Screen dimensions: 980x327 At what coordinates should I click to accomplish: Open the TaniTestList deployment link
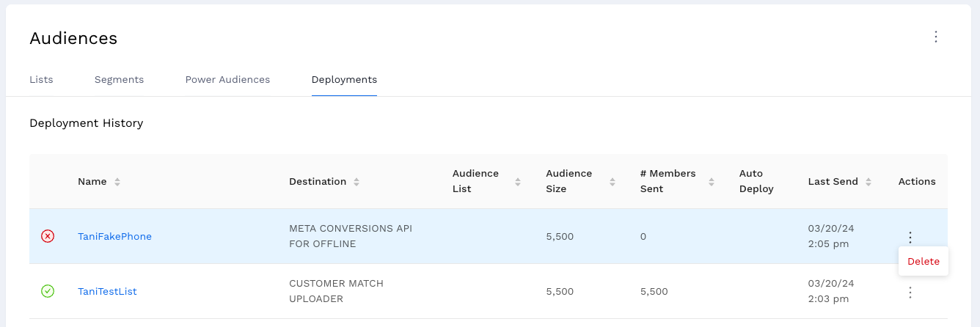[x=107, y=291]
